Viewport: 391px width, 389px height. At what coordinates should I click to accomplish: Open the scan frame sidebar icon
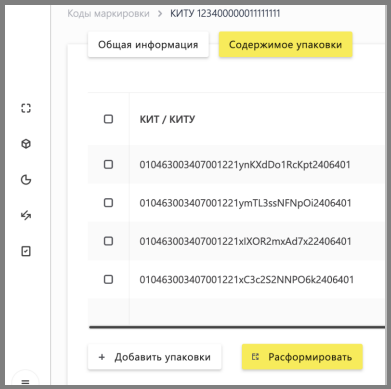[x=26, y=108]
